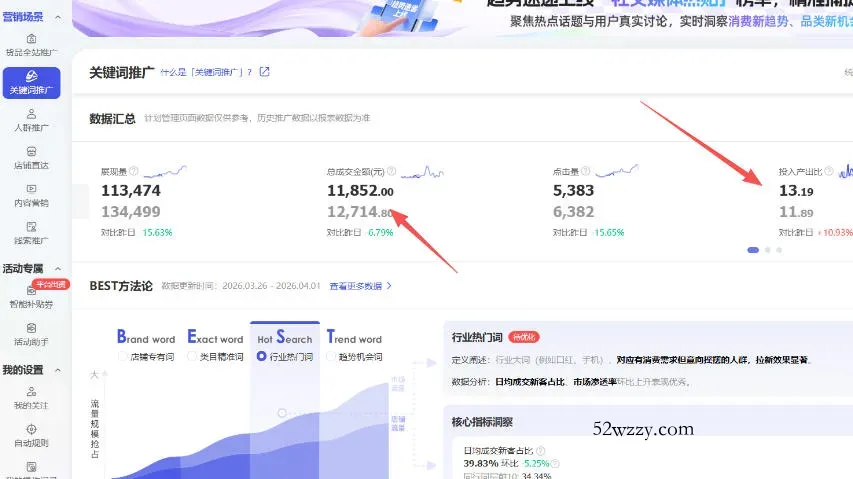Switch to the Brand word tab
This screenshot has height=479, width=853.
click(x=146, y=338)
